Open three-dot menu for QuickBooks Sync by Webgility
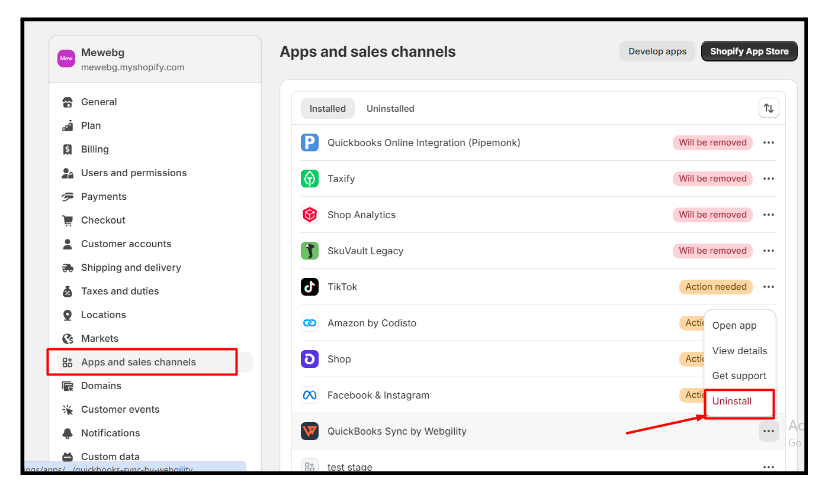824x492 pixels. [x=768, y=431]
